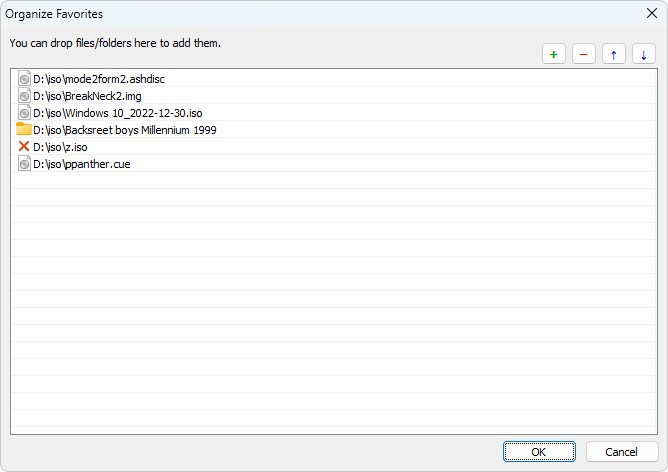Click the disc icon beside ppanther.cue
This screenshot has height=472, width=668.
pyautogui.click(x=24, y=164)
